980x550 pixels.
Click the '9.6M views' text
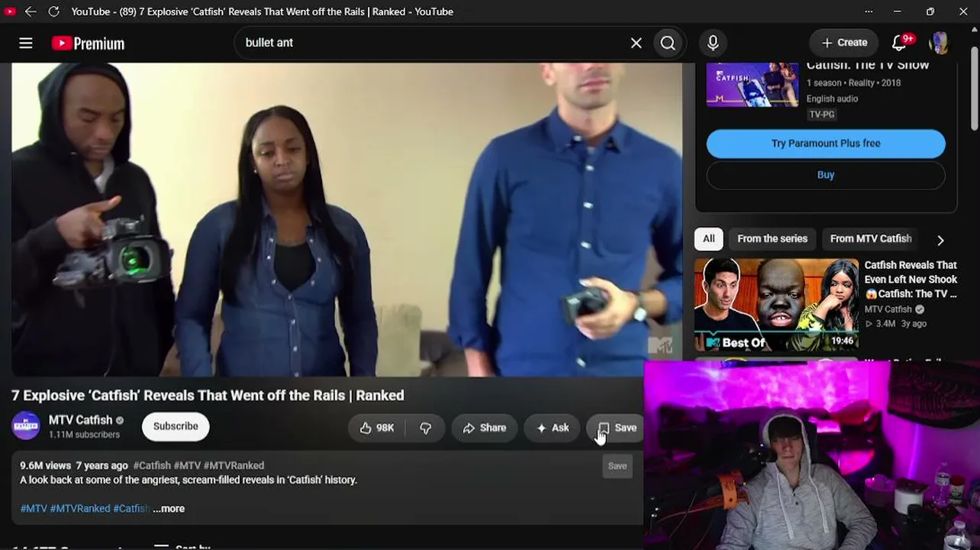[x=45, y=465]
